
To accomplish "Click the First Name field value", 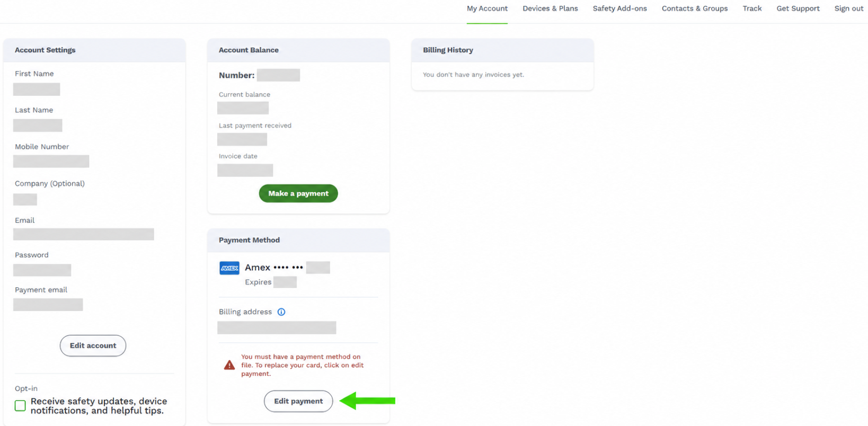I will (37, 89).
